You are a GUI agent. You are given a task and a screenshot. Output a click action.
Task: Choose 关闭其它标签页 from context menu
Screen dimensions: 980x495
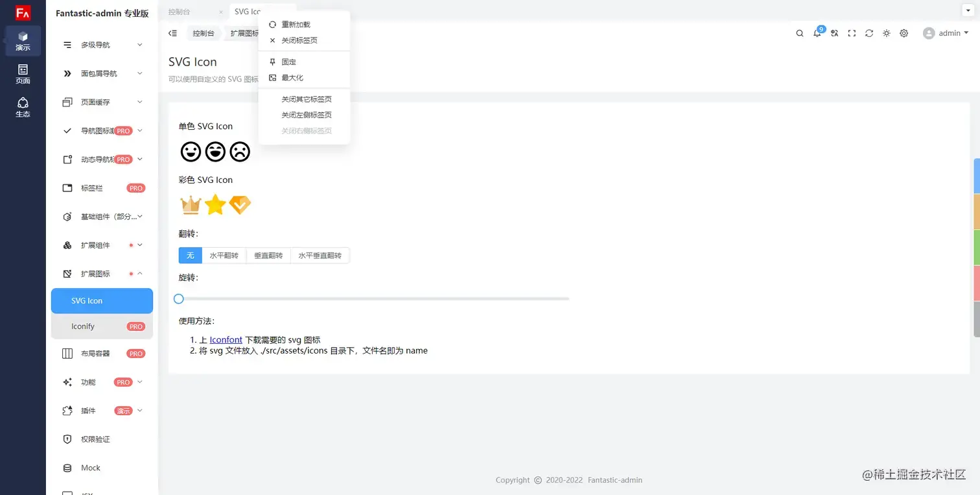pos(304,99)
